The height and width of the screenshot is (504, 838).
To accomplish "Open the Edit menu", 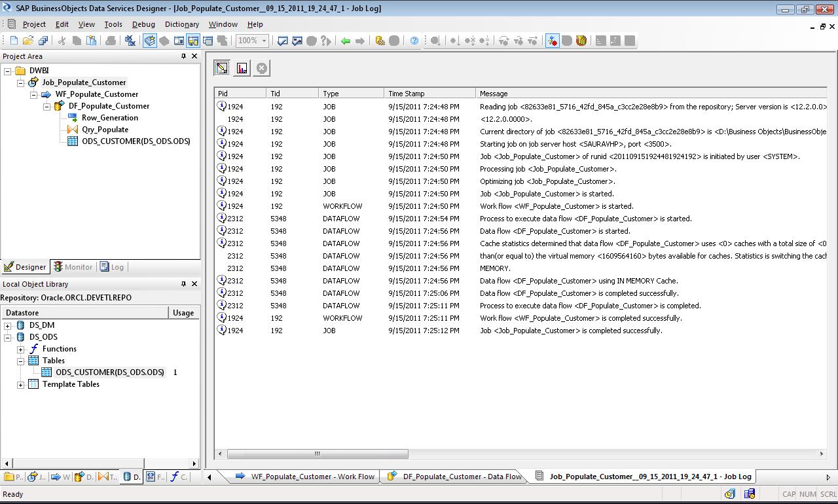I will (62, 24).
